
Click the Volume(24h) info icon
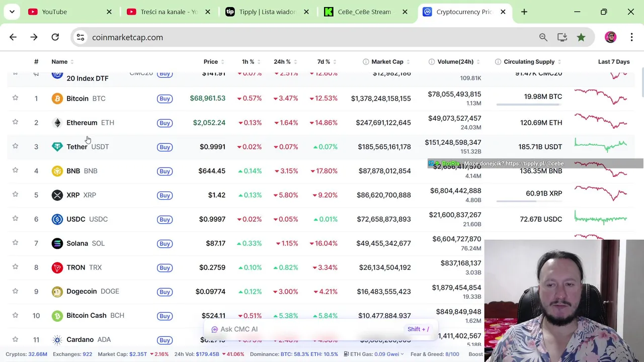point(432,62)
